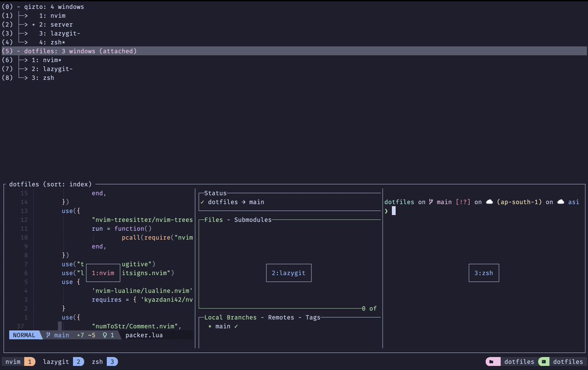Click line number 37 in nvim gutter
Image resolution: width=588 pixels, height=370 pixels.
click(21, 326)
